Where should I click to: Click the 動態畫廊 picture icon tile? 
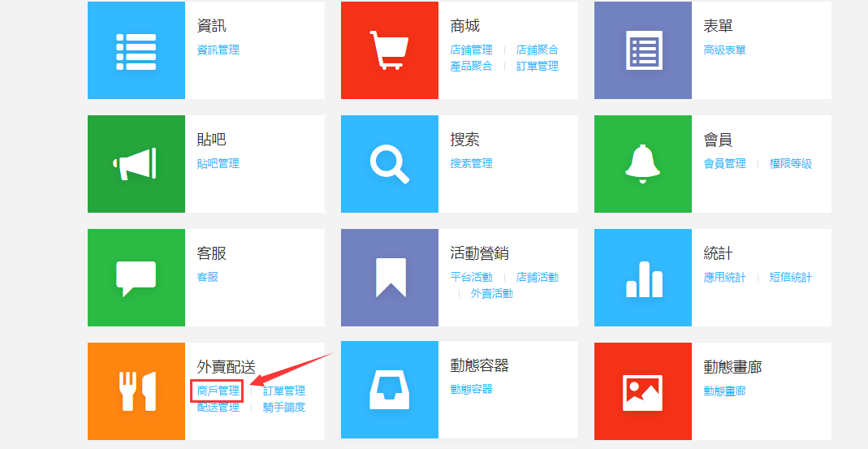[643, 391]
